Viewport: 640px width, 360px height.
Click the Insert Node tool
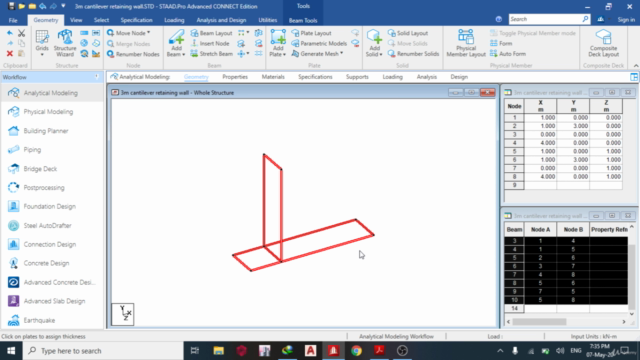[x=210, y=43]
